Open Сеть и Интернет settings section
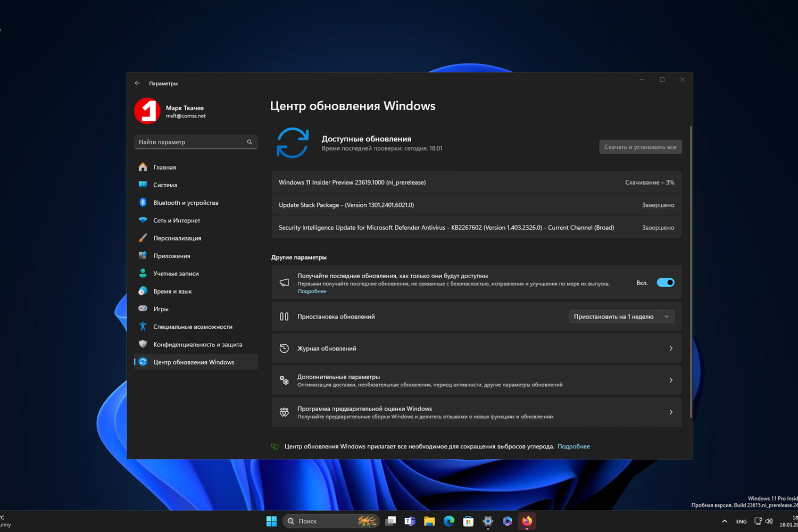 click(x=177, y=220)
